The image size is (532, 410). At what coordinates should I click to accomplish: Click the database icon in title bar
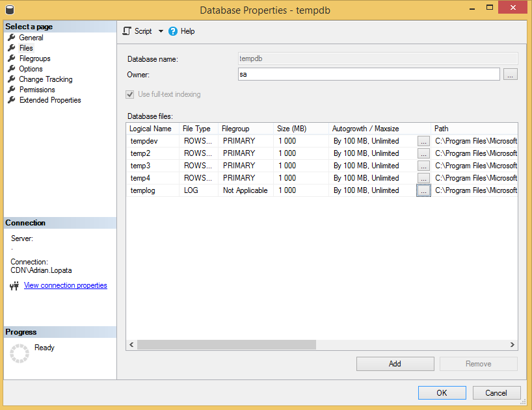[10, 10]
